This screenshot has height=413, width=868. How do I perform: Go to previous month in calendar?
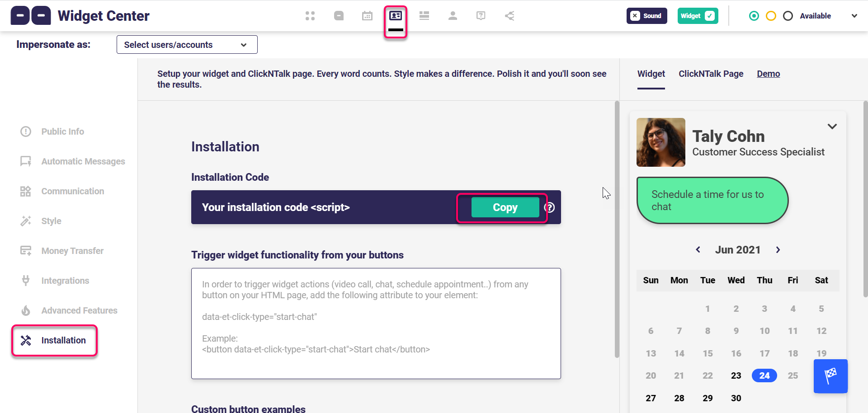pyautogui.click(x=698, y=250)
